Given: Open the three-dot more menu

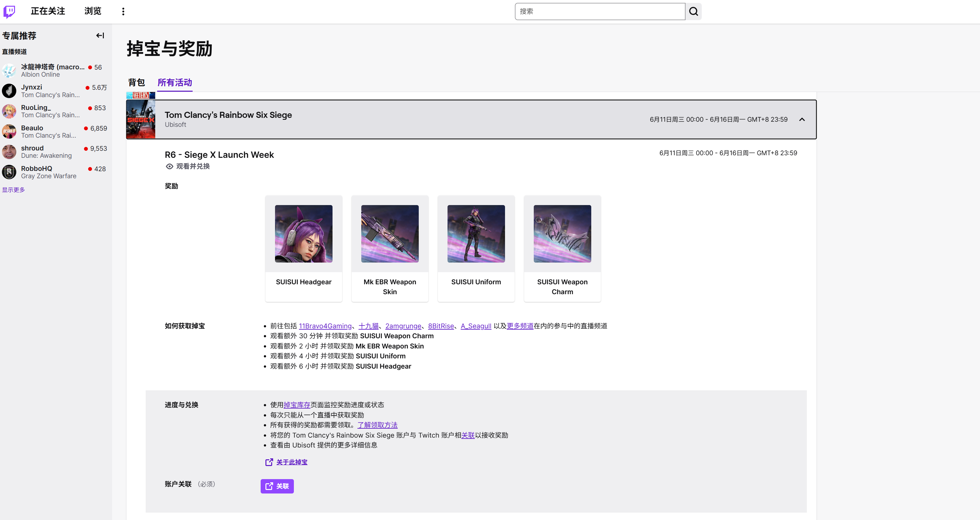Looking at the screenshot, I should [x=123, y=11].
